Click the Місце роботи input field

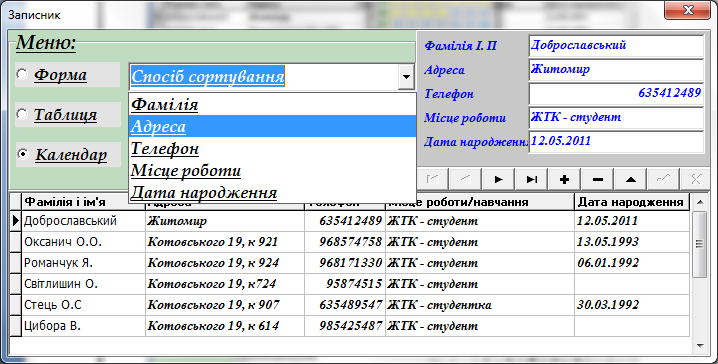(x=616, y=117)
